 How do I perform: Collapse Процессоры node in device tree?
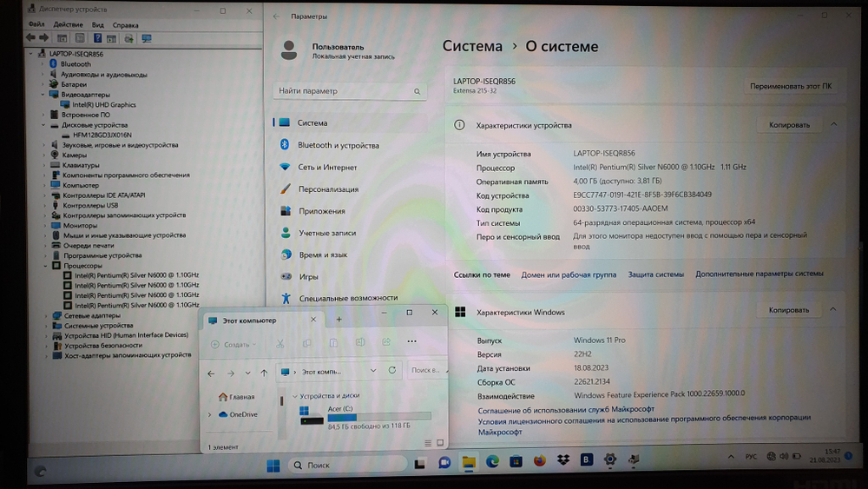45,266
